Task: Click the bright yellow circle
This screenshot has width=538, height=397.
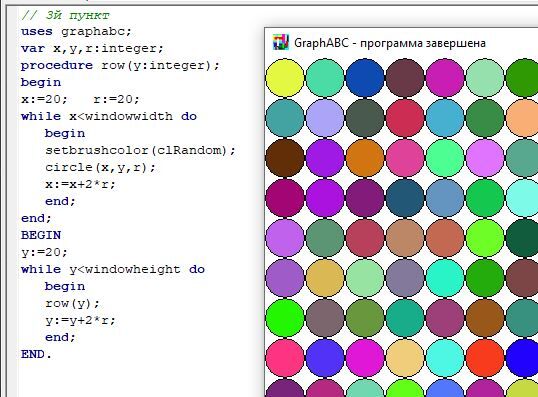Action: click(x=285, y=78)
